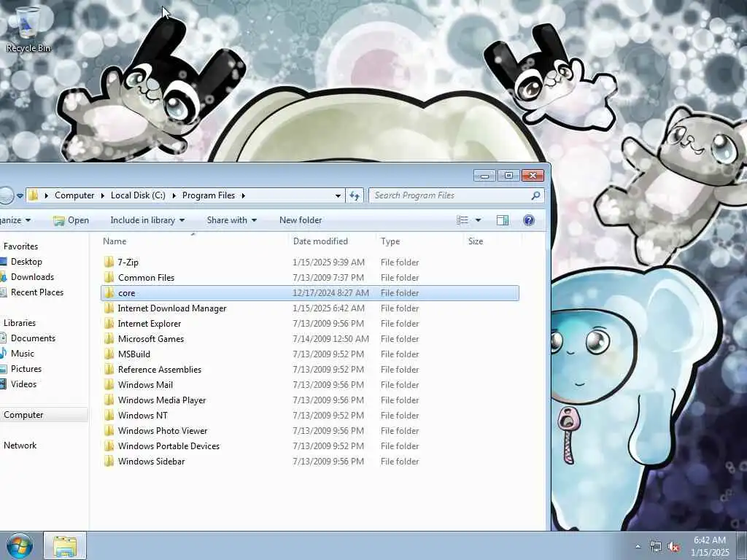Expand the arrow after Local Disk (C:)

[x=174, y=195]
